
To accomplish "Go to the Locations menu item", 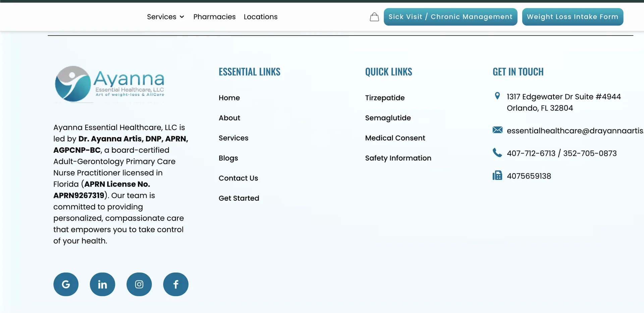I will [261, 17].
